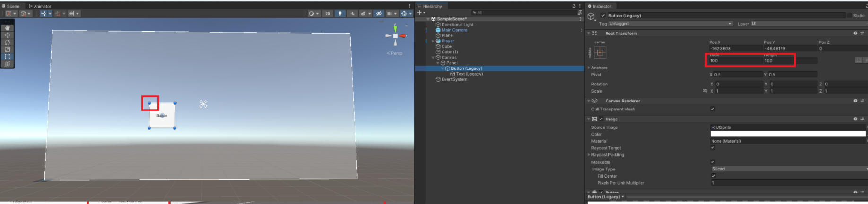Screen dimensions: 868x204
Task: Select Plane in Hierarchy
Action: coord(447,35)
